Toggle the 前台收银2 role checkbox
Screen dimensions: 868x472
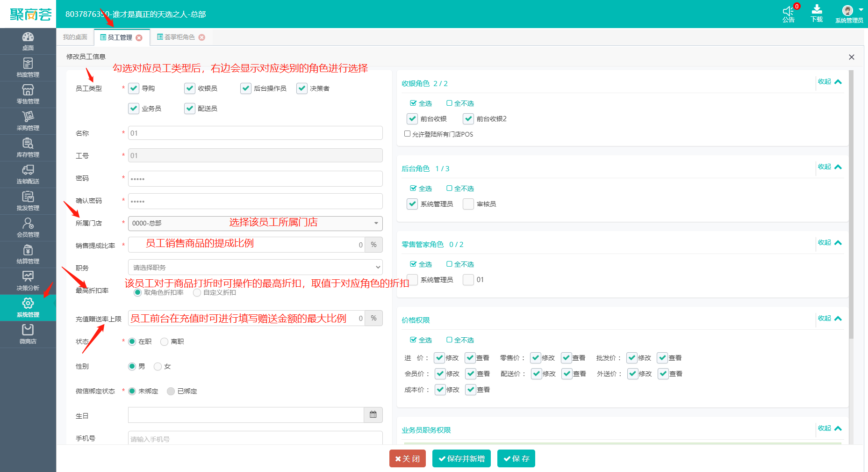click(x=468, y=119)
